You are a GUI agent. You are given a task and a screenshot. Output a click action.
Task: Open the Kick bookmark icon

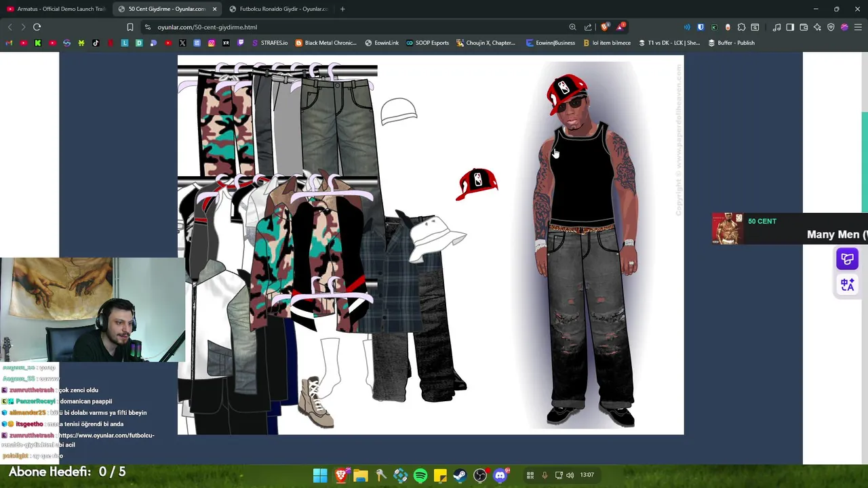(37, 43)
